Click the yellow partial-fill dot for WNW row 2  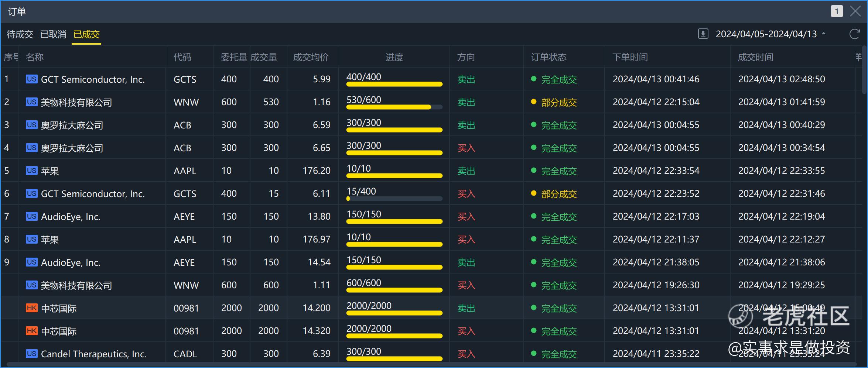tap(533, 102)
